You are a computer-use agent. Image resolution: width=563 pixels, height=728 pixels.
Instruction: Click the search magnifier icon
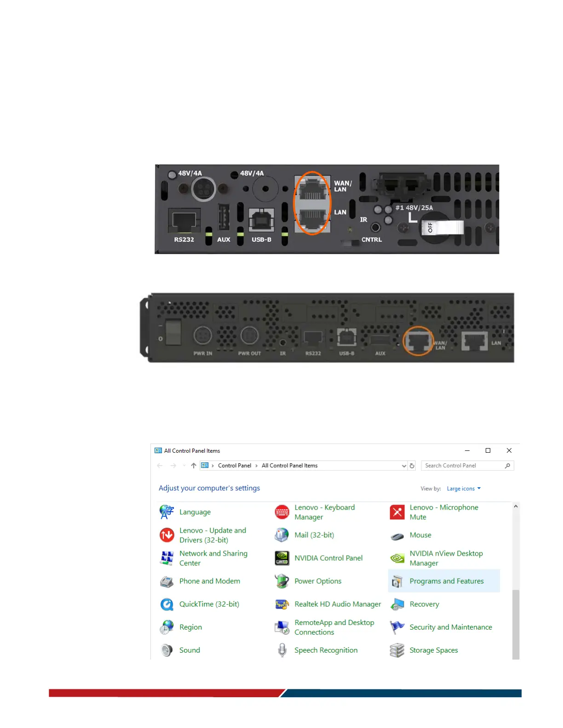[507, 466]
